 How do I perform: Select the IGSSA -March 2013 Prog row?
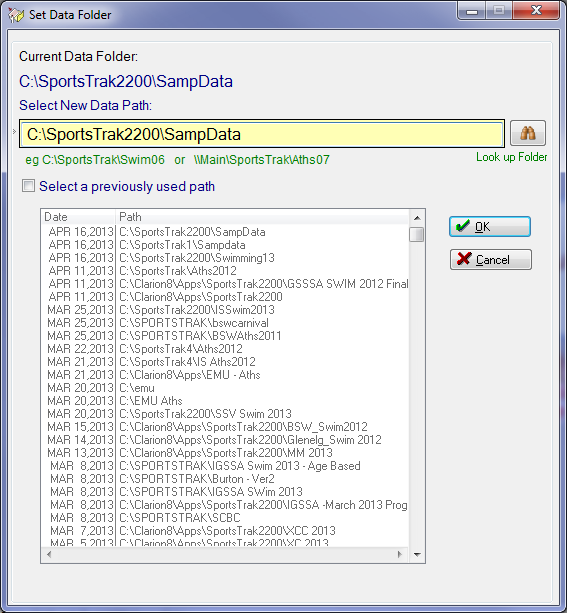point(225,504)
